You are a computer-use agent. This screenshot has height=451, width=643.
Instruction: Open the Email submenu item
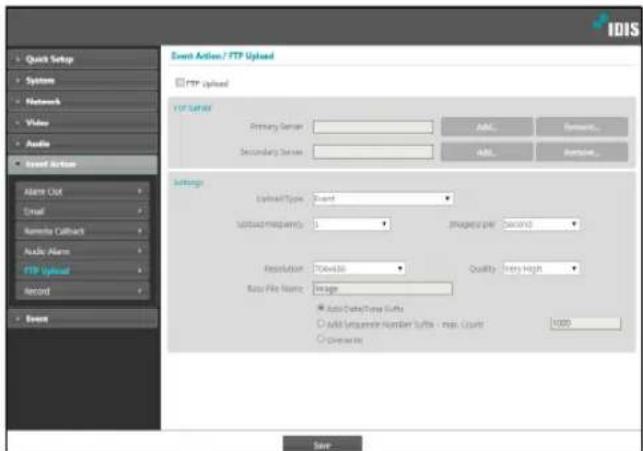tap(82, 211)
